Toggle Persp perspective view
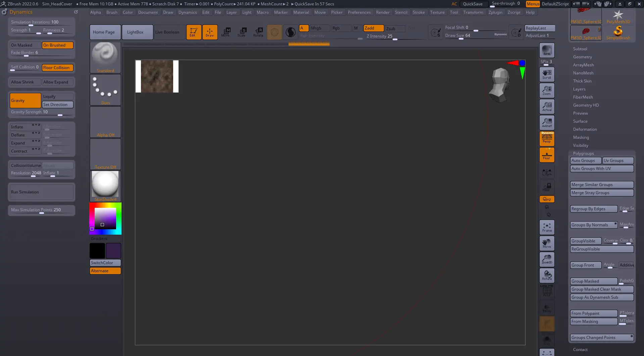Viewport: 644px width, 356px height. click(547, 138)
